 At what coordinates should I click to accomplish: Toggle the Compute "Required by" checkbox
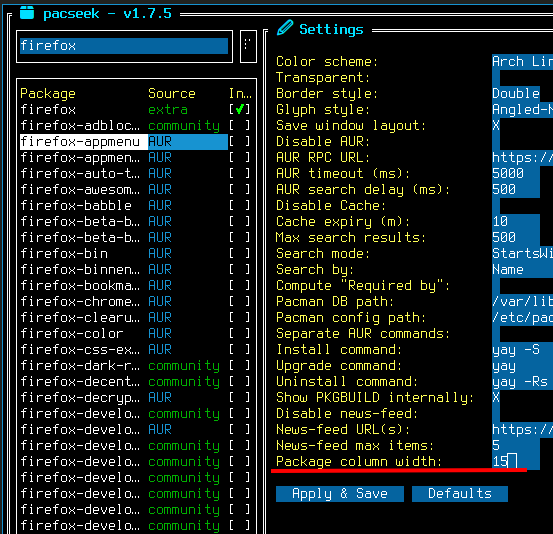click(496, 286)
